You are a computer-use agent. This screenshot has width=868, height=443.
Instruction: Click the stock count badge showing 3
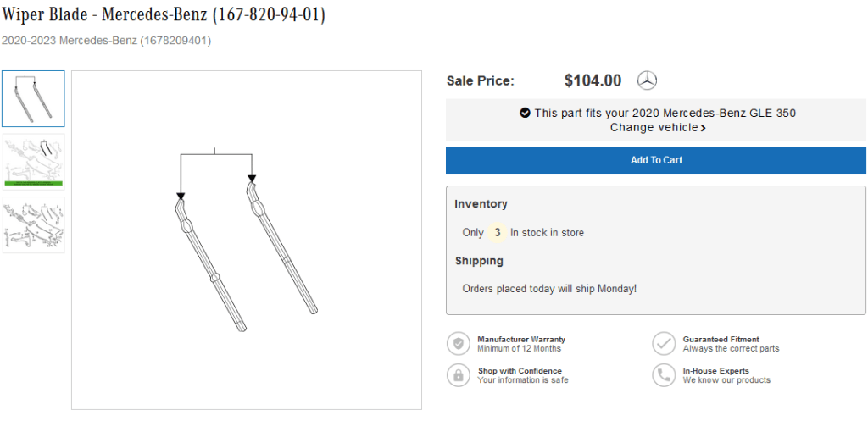pos(498,232)
